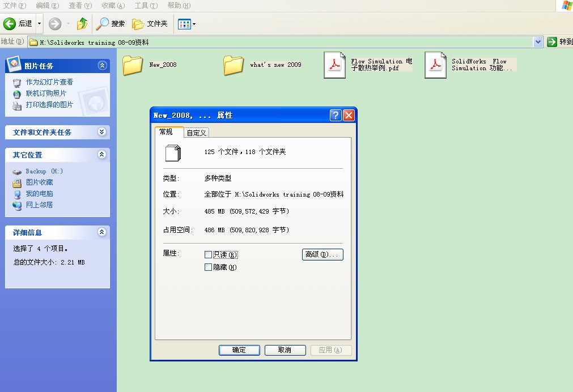Click the '选择了 4 个项目。' details text

click(x=40, y=249)
